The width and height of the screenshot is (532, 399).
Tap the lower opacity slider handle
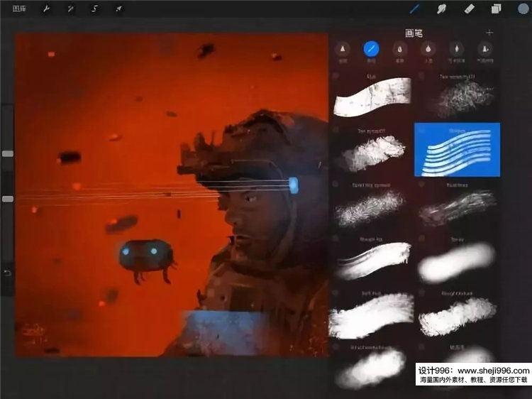coord(8,199)
